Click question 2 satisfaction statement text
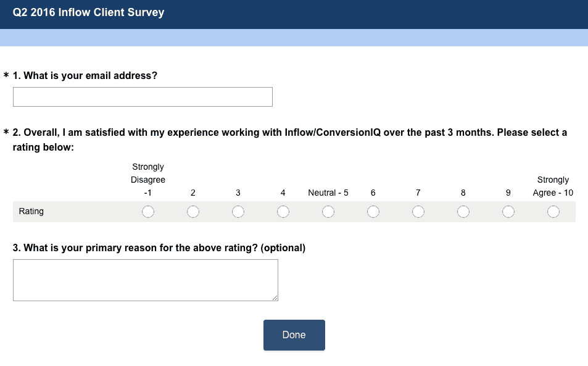The width and height of the screenshot is (588, 366). click(290, 139)
